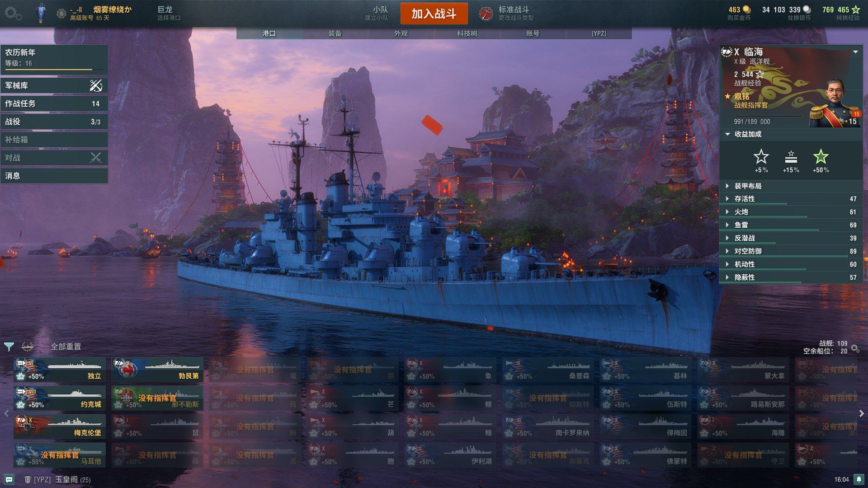
Task: Click the notification bell icon
Action: (x=859, y=479)
